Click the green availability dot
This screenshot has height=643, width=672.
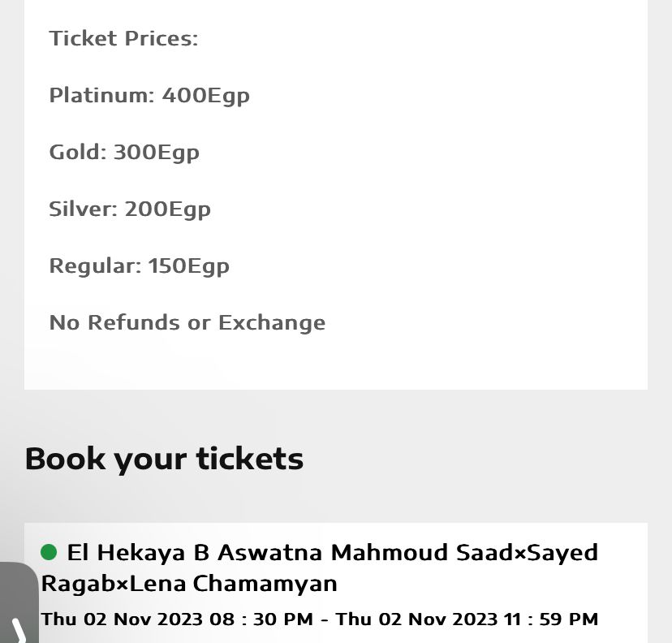49,553
